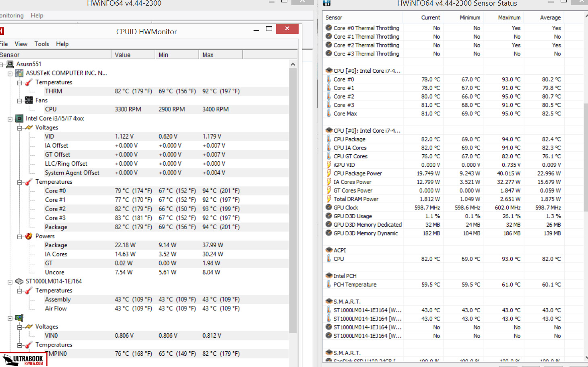Viewport: 588px width, 367px height.
Task: Collapse the Powers node
Action: (19, 236)
